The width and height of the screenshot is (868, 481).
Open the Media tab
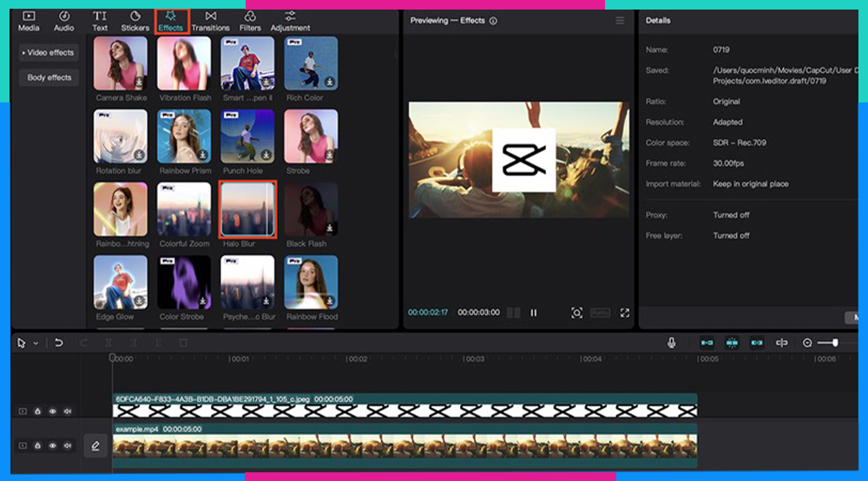click(x=29, y=21)
